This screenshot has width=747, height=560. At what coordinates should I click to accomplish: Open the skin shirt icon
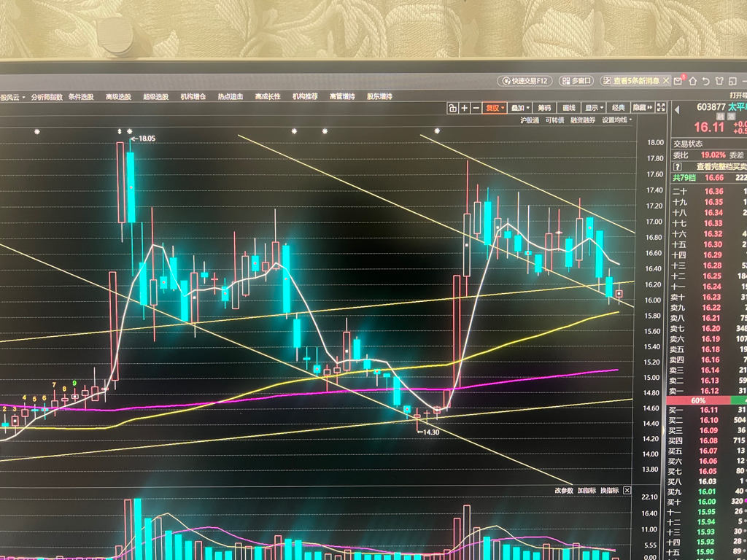[x=719, y=82]
